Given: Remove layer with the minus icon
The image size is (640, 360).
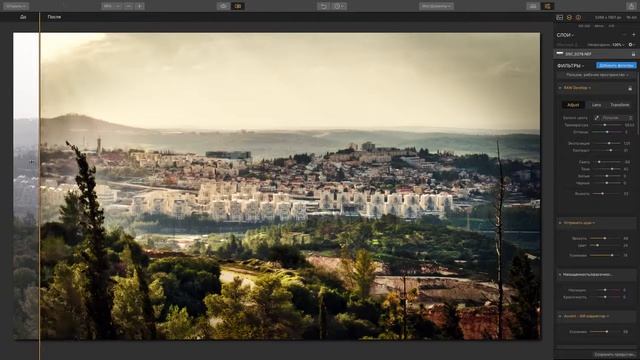Looking at the screenshot, I should pos(624,35).
